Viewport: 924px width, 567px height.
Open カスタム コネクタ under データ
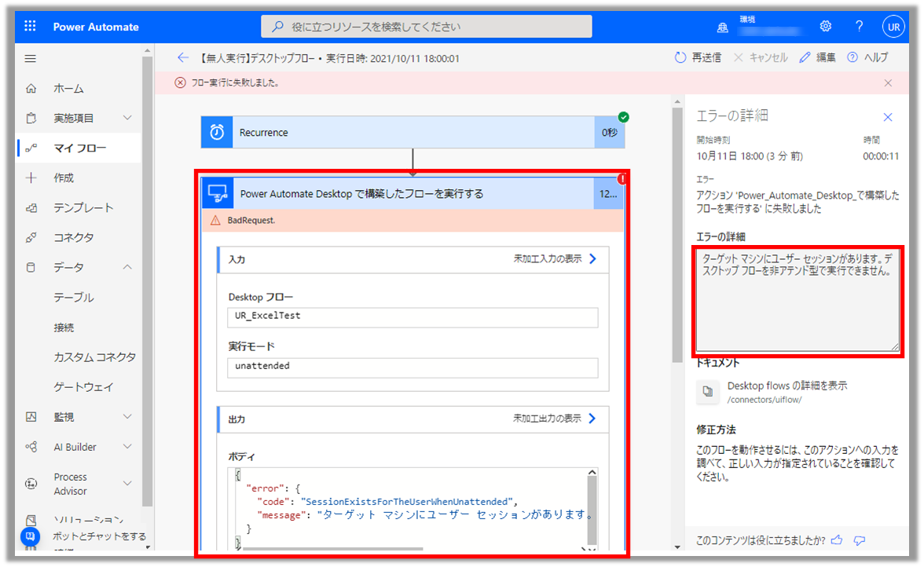point(95,357)
